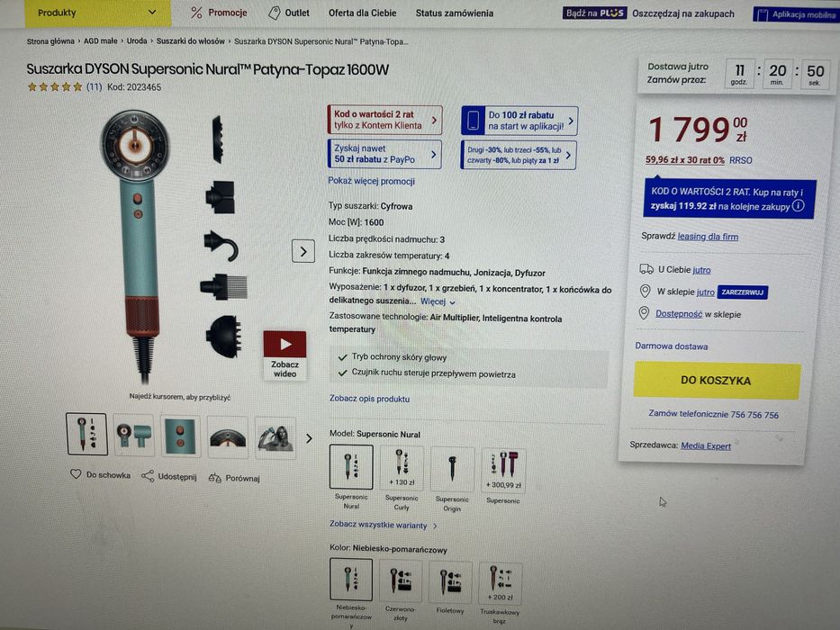Screen dimensions: 840x630
Task: Play the Zobacz wideo video
Action: [x=285, y=345]
